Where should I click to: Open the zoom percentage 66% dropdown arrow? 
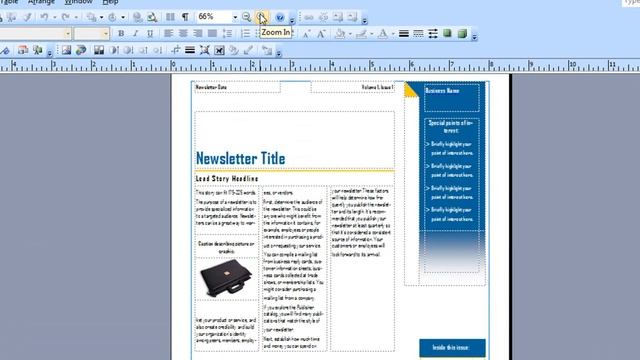(x=235, y=17)
